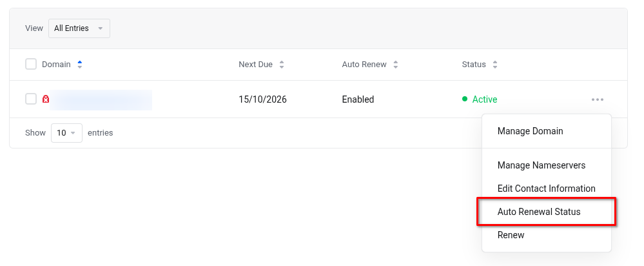The image size is (644, 266).
Task: Expand the Show 10 entries dropdown
Action: pyautogui.click(x=66, y=133)
